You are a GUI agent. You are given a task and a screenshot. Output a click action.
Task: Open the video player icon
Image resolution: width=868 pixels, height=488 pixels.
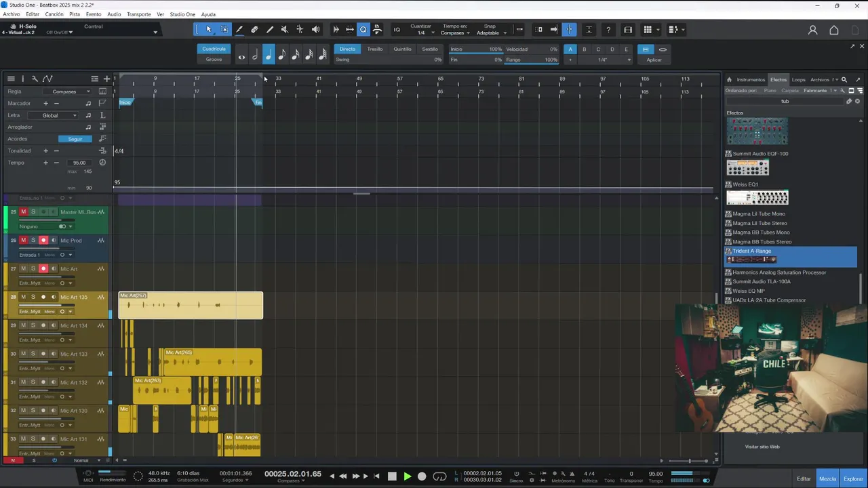click(628, 29)
